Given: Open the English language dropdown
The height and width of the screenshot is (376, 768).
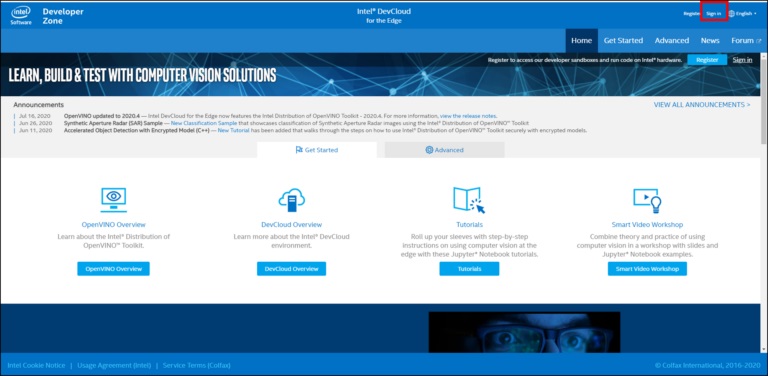Looking at the screenshot, I should (x=743, y=14).
